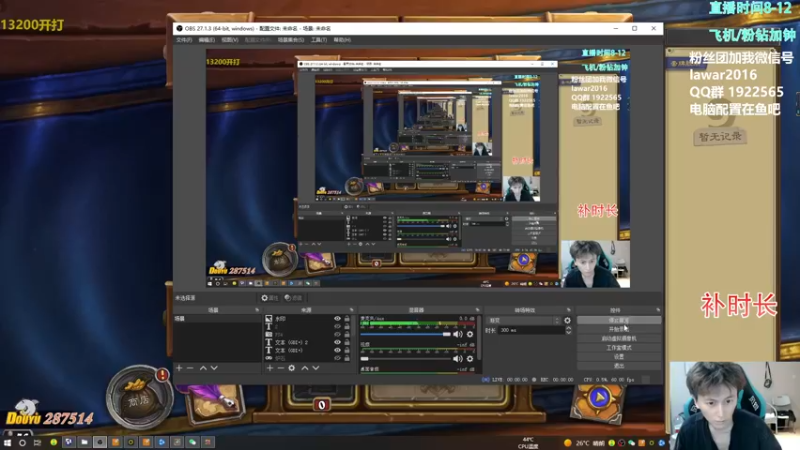Click 滤镜 filters button above Sources

click(x=293, y=298)
